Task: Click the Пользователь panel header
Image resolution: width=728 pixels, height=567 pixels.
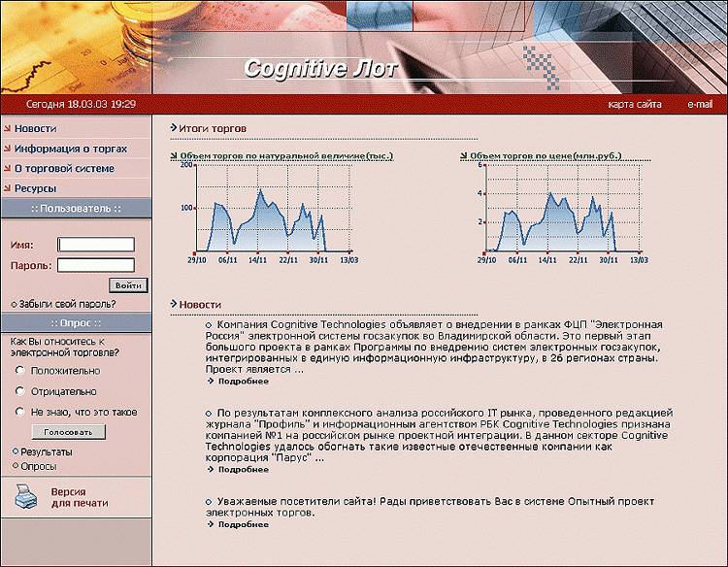Action: (x=76, y=209)
